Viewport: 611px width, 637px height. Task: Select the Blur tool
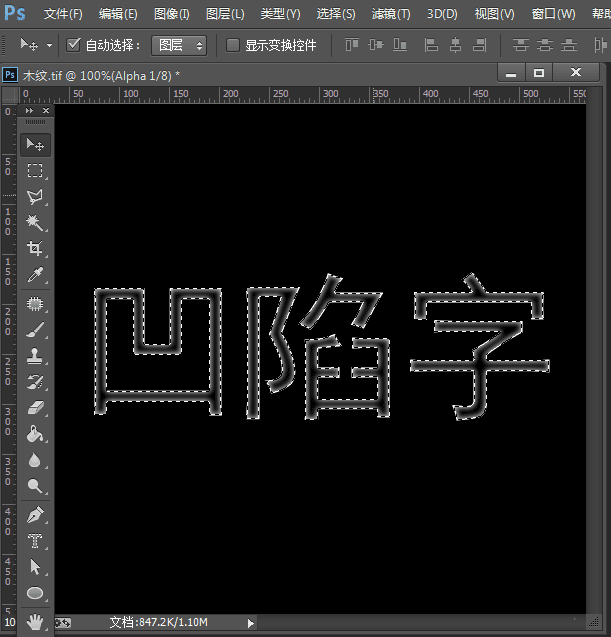(x=35, y=459)
